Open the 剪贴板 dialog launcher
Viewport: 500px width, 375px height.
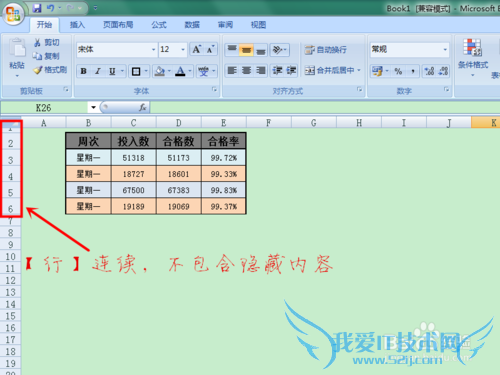(66, 89)
